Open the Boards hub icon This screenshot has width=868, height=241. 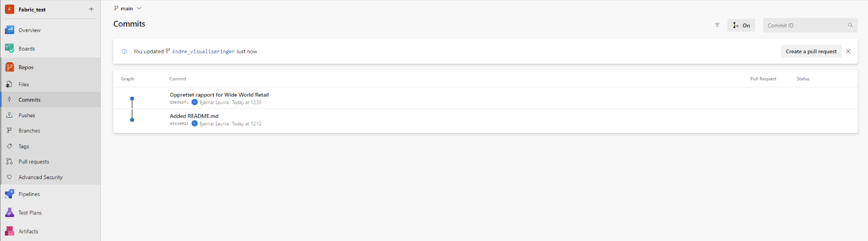[9, 48]
